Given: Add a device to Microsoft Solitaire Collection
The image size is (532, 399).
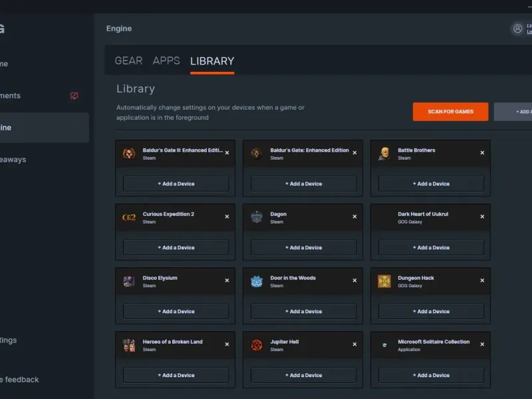Looking at the screenshot, I should point(431,375).
